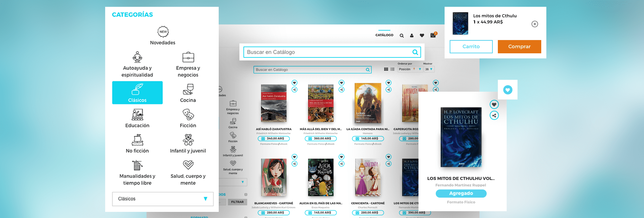Screen dimensions: 644x218
Task: Share Blancanieves - Cartoné
Action: coord(295,164)
